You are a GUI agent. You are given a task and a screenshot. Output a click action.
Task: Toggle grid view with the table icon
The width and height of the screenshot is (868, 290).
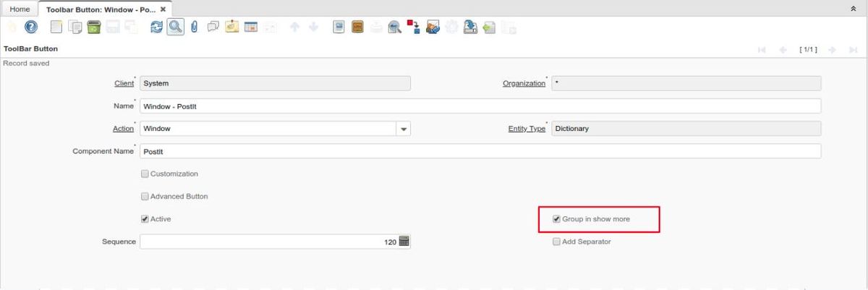coord(251,27)
